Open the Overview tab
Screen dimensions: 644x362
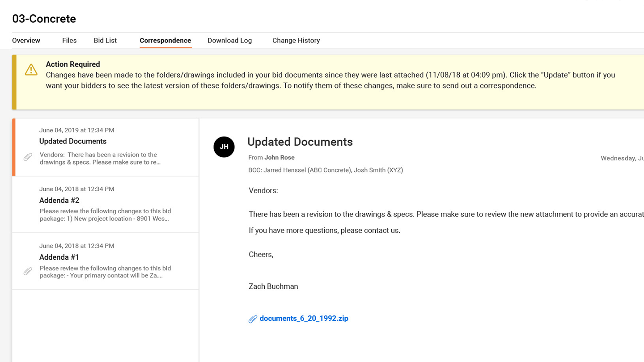point(26,40)
